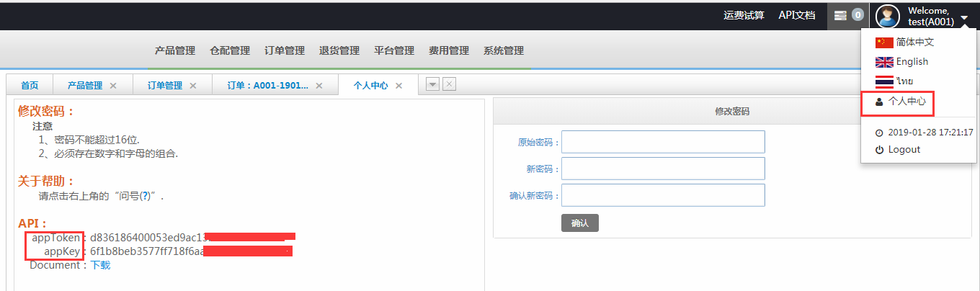
Task: Open the 产品管理 main menu
Action: (175, 50)
